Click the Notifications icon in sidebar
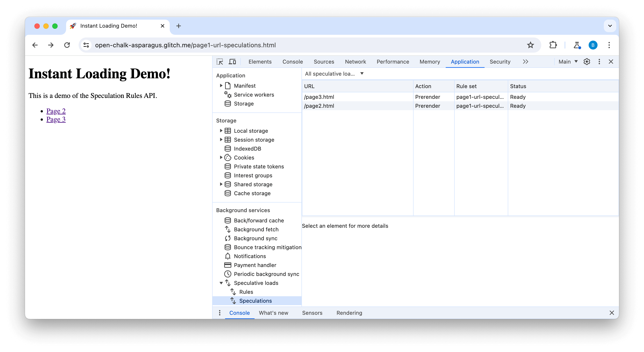 (228, 256)
